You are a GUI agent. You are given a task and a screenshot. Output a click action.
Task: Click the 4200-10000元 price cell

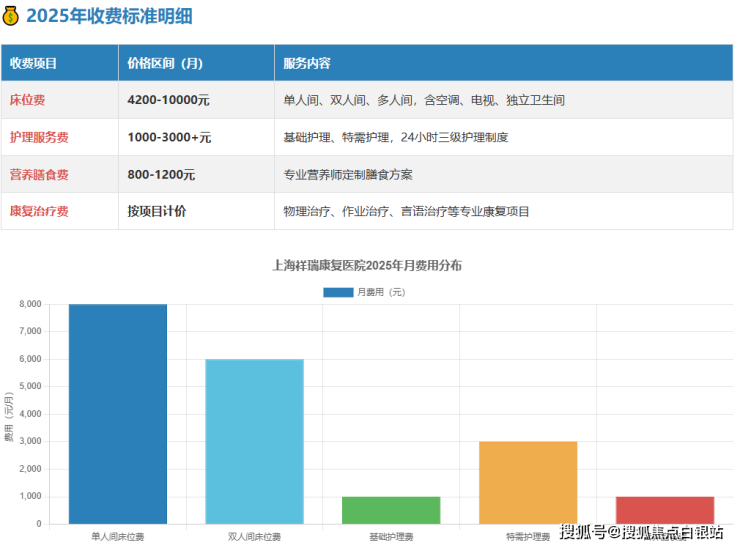point(168,100)
